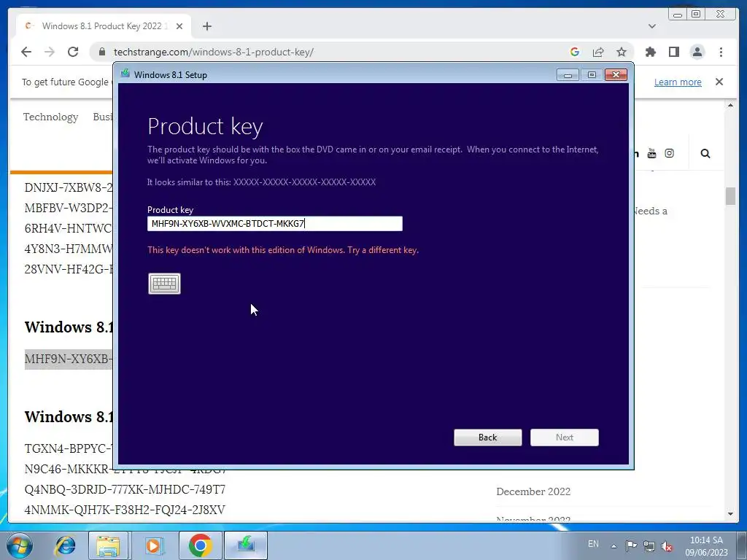This screenshot has width=747, height=560.
Task: Open the Technology menu on website
Action: (50, 117)
